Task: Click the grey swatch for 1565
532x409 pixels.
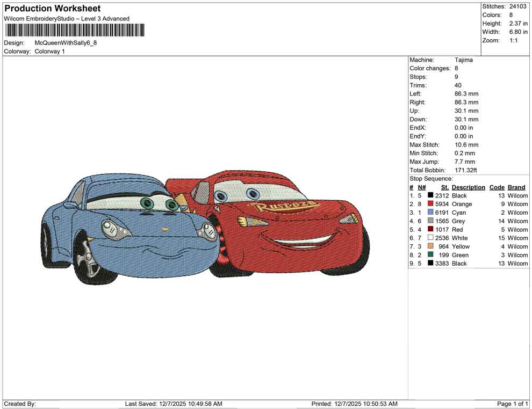Action: [430, 221]
